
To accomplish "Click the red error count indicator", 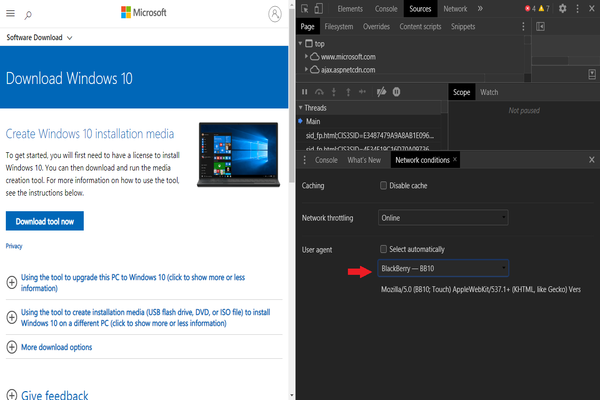I will coord(530,8).
